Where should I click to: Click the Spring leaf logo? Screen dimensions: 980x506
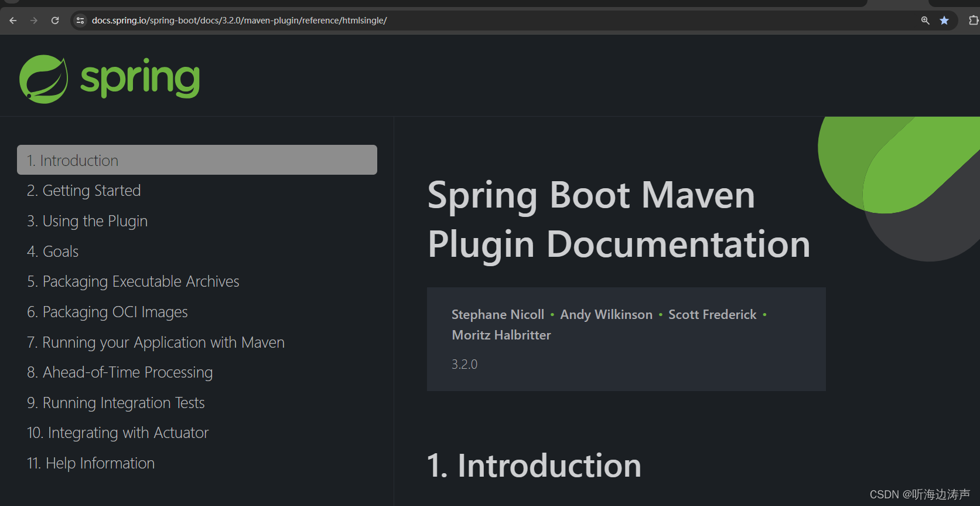[x=44, y=79]
